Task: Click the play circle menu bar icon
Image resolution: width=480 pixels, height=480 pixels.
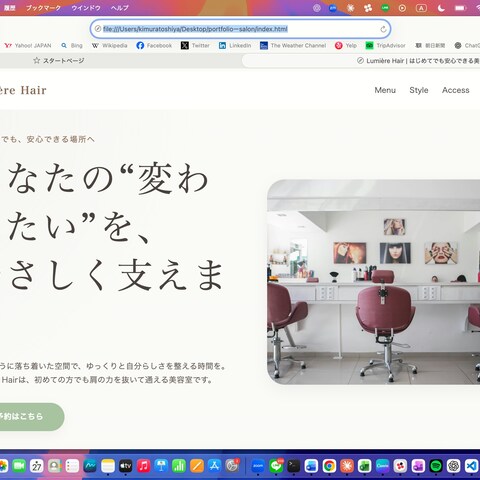Action: [402, 8]
